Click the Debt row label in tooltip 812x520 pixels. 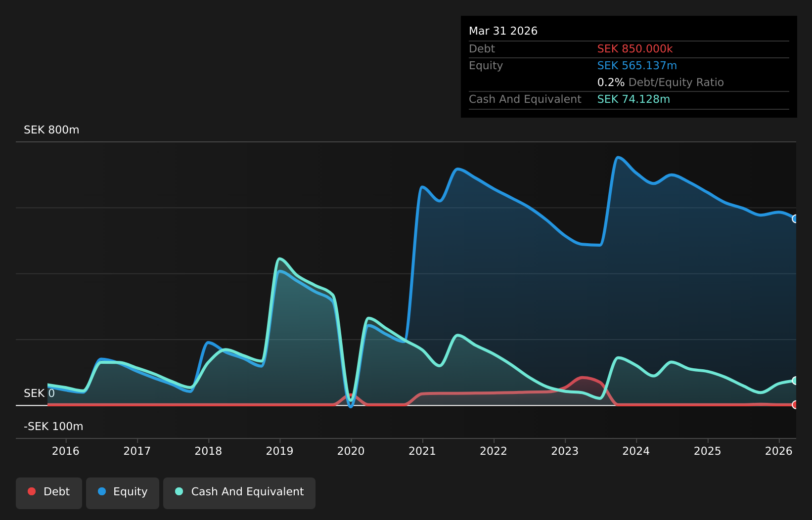(x=482, y=49)
